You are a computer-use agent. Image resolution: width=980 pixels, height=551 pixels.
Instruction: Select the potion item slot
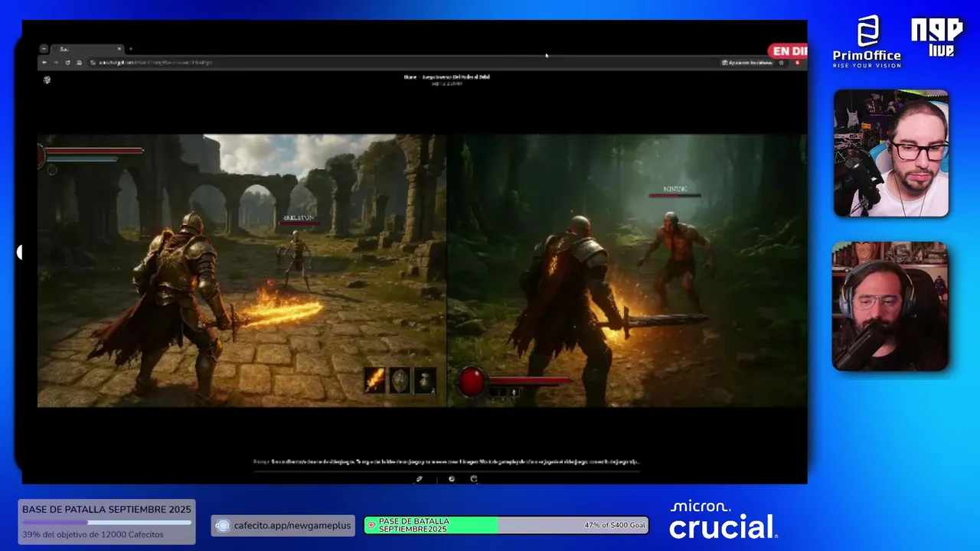click(425, 380)
